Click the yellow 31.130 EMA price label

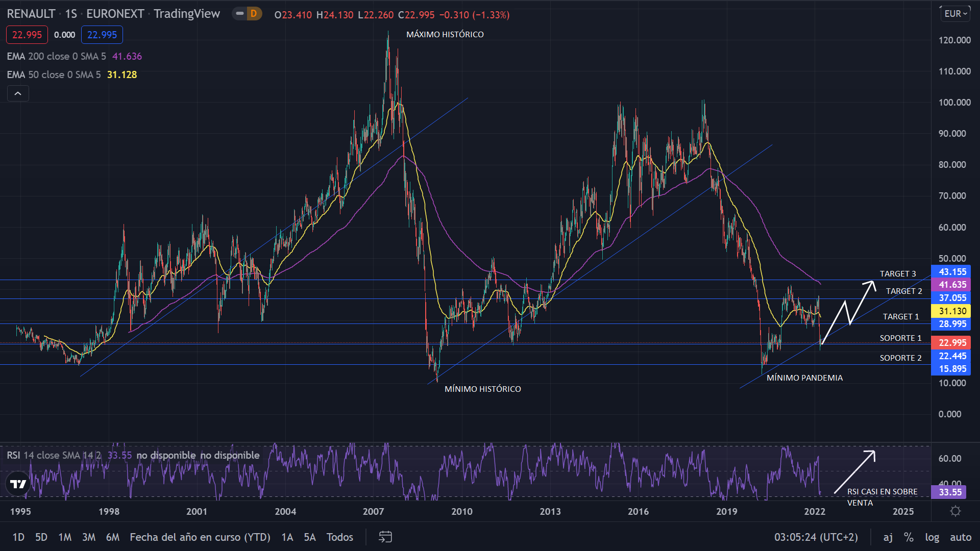point(952,311)
